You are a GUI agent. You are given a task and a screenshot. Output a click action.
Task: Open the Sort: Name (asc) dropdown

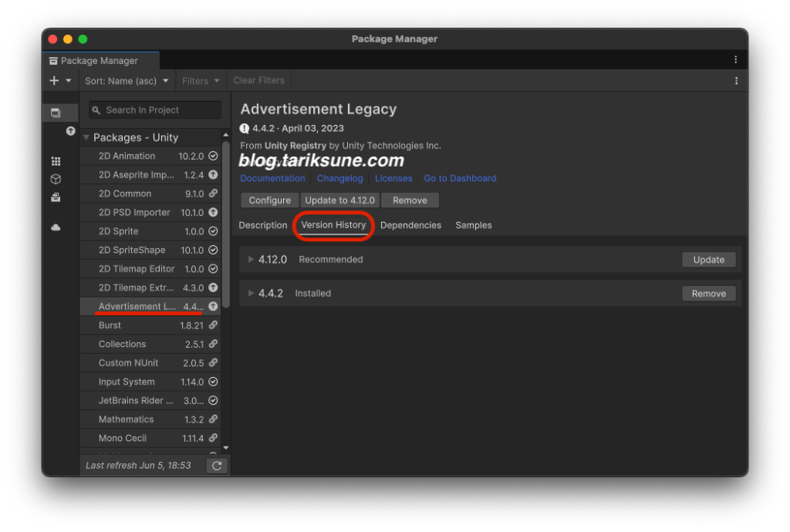(127, 81)
